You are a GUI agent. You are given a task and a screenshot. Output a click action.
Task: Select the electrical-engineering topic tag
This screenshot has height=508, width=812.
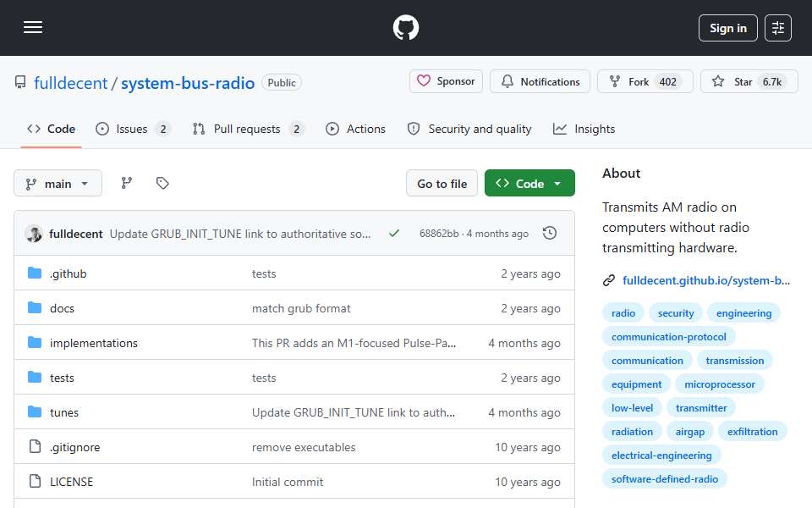[x=661, y=456]
